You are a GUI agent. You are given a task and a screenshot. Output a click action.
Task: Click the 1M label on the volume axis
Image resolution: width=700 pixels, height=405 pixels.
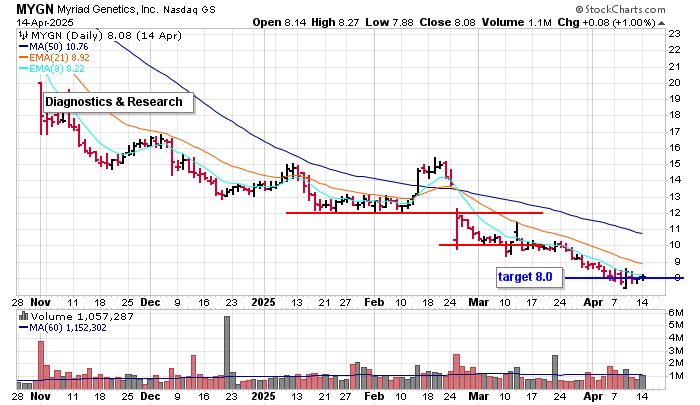[676, 376]
